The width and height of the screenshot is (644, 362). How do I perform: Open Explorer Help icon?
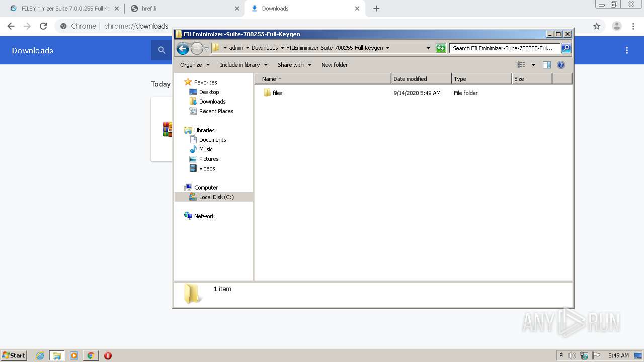(x=561, y=65)
